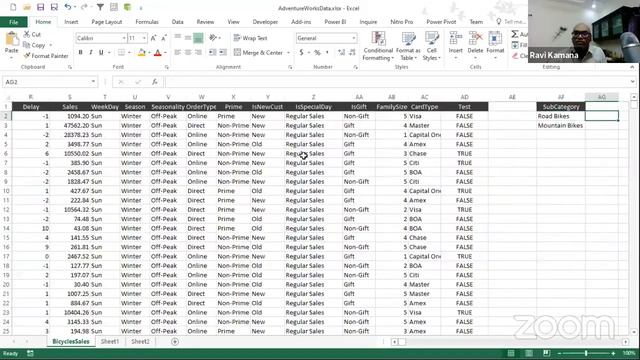Open Format as Table gallery

click(408, 46)
